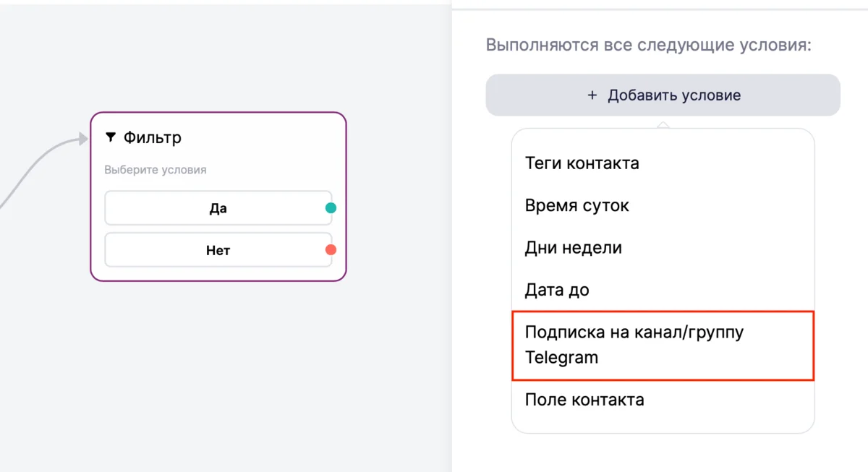The width and height of the screenshot is (868, 472).
Task: Select the Нет branch in the filter node
Action: [218, 251]
